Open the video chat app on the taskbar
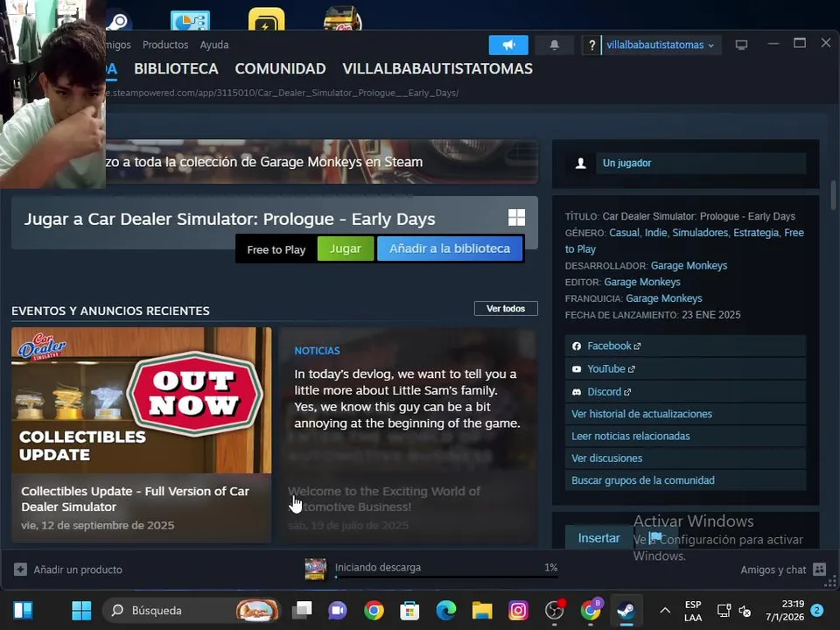This screenshot has height=630, width=840. pos(338,610)
